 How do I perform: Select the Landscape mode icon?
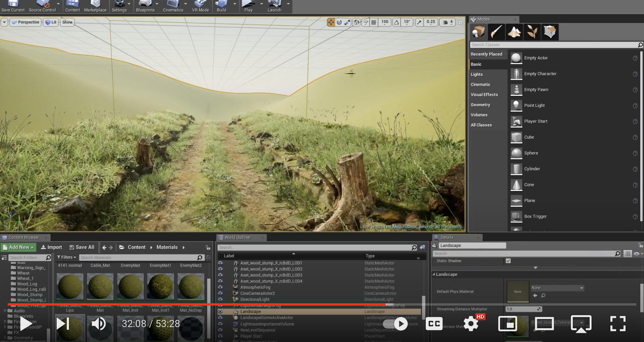point(514,32)
